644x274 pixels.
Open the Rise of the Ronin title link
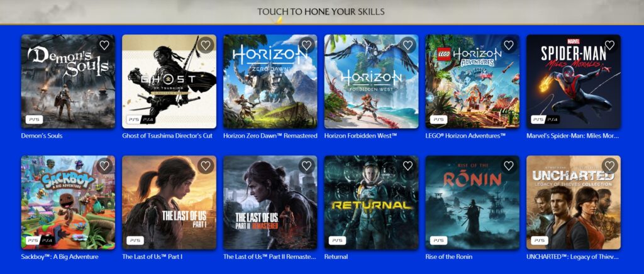[x=449, y=257]
